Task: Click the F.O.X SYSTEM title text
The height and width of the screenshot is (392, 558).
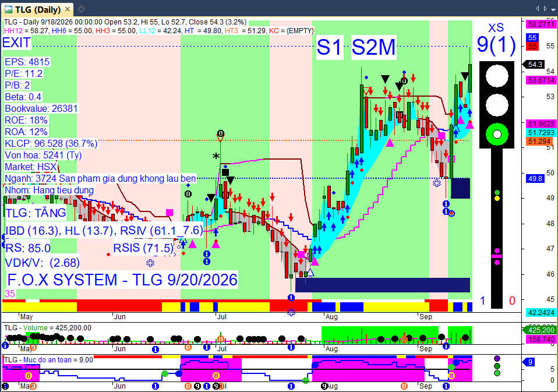Action: 122,280
